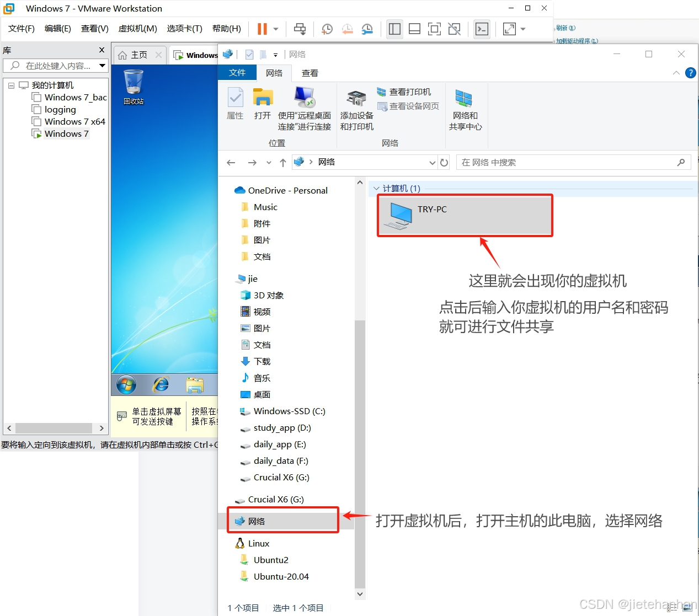This screenshot has width=699, height=616.
Task: Click the send Ctrl+Alt+Del toolbar icon
Action: pyautogui.click(x=300, y=29)
